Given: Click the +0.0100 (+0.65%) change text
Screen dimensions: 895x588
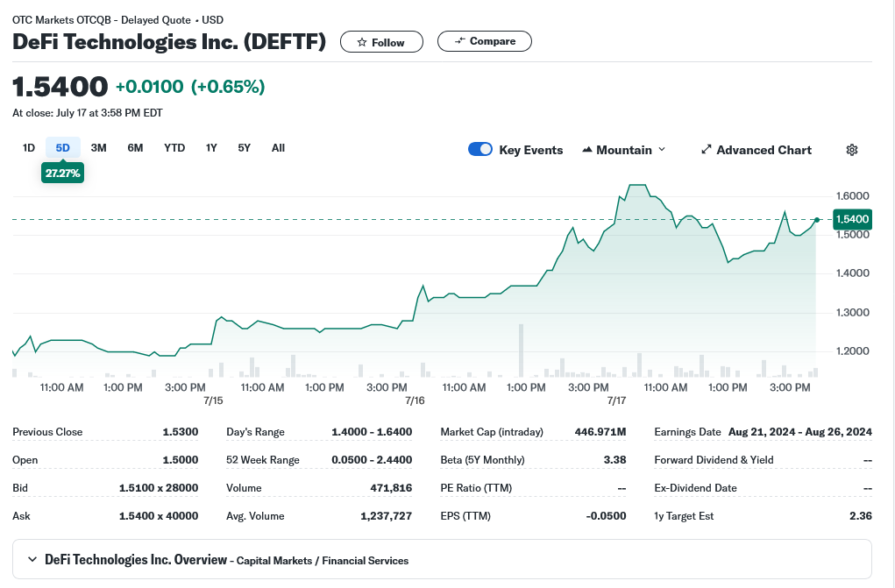Looking at the screenshot, I should tap(190, 86).
